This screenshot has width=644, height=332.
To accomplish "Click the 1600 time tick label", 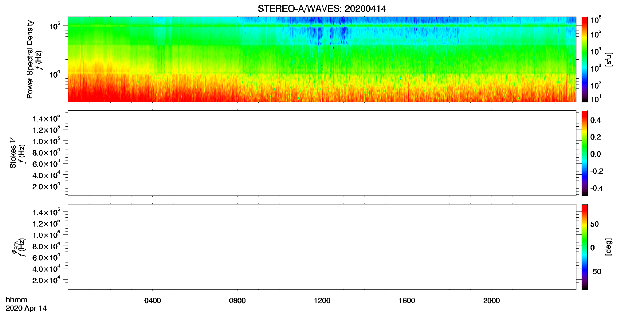I will (407, 301).
